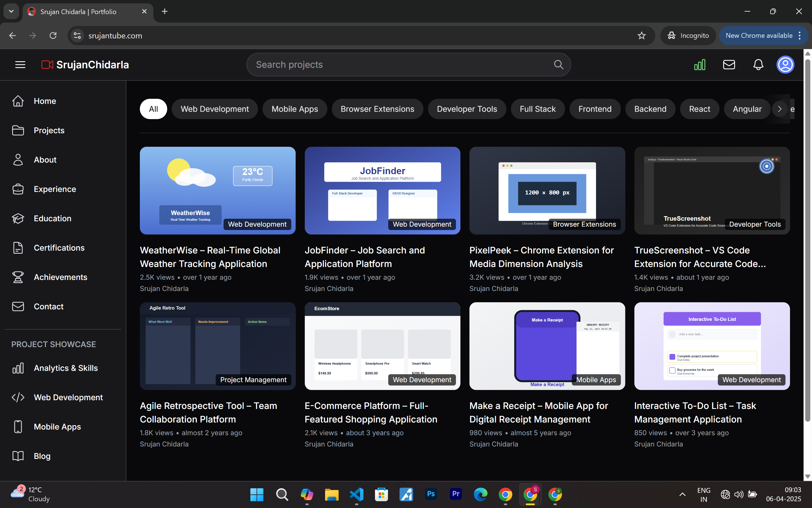
Task: Open the PixelPeek Chrome Extension title link
Action: [542, 257]
